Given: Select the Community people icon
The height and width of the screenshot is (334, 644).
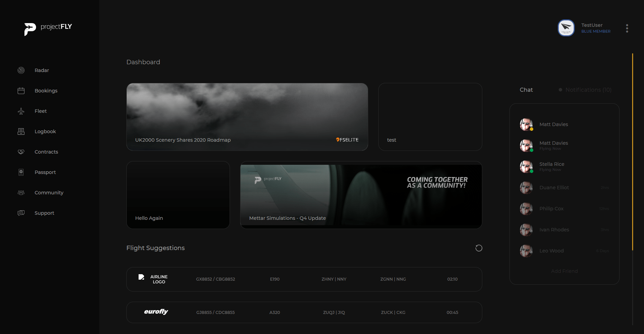Looking at the screenshot, I should click(x=21, y=193).
